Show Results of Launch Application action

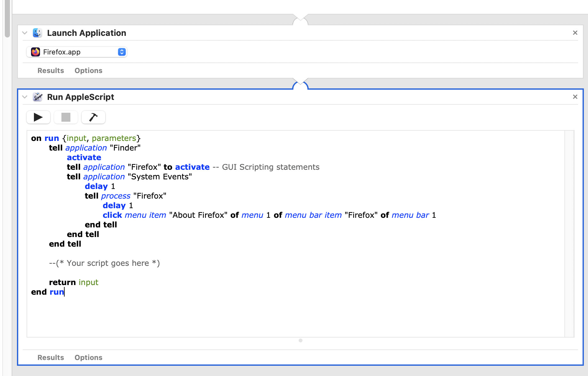pyautogui.click(x=51, y=70)
